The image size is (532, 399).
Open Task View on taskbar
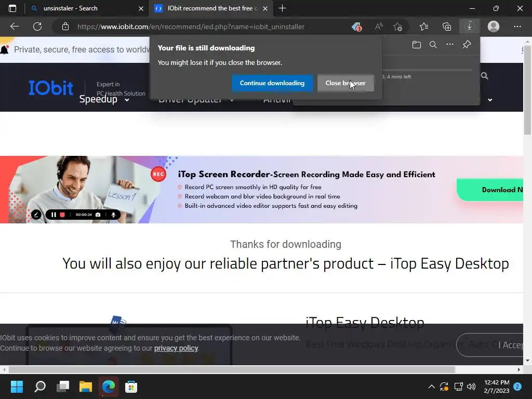point(63,387)
